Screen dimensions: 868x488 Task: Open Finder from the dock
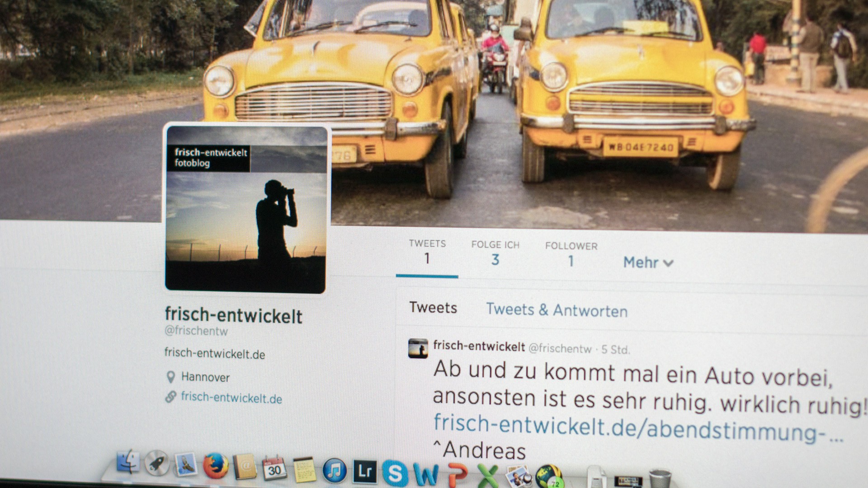(x=128, y=462)
